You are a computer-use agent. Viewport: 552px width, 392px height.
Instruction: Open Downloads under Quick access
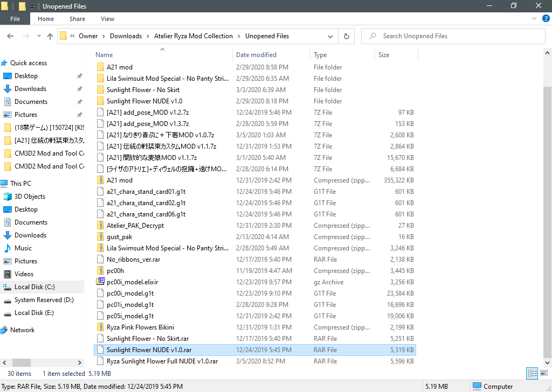(30, 89)
